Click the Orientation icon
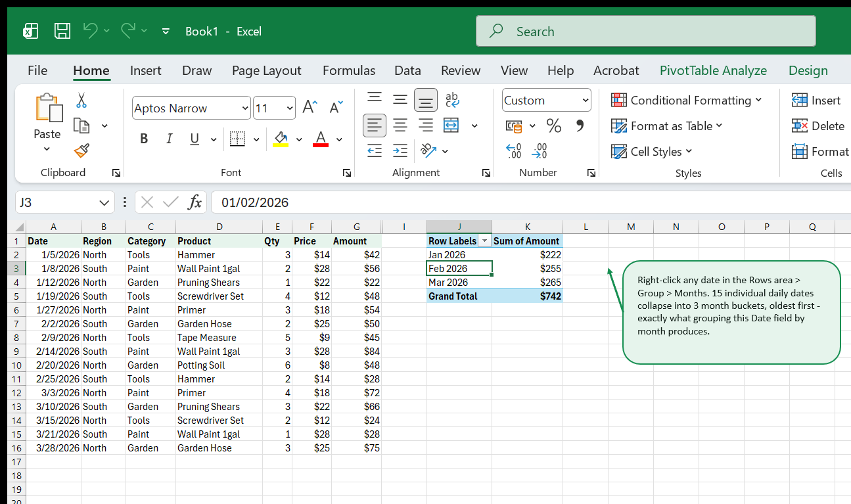This screenshot has height=504, width=851. [428, 150]
